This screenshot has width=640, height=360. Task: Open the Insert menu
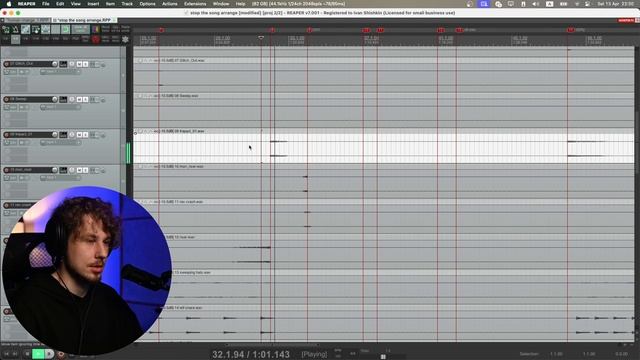coord(93,4)
